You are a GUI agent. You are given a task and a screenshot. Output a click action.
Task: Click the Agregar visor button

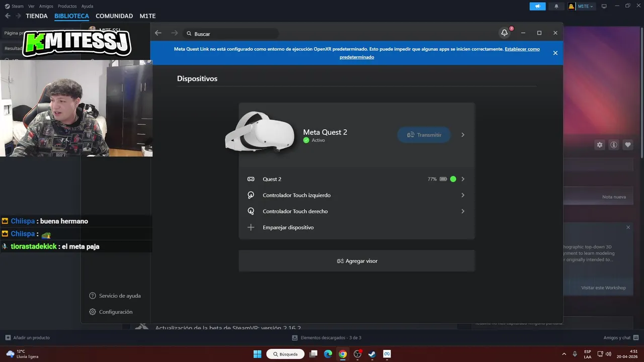(357, 261)
